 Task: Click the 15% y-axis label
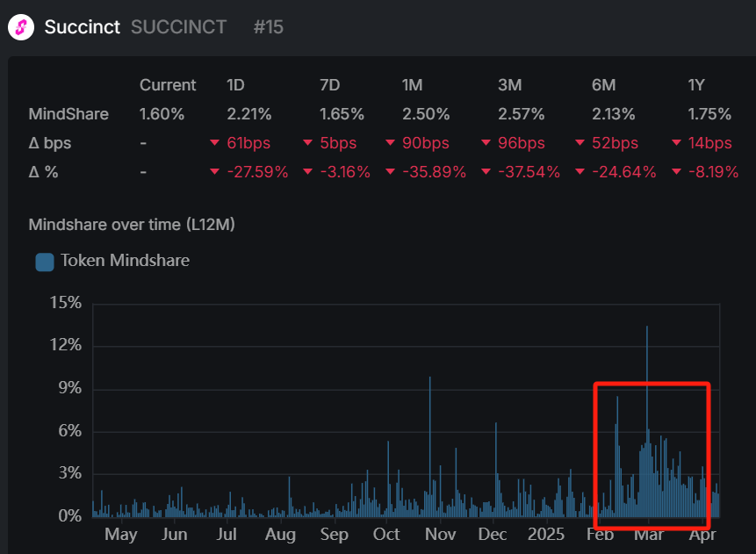point(66,303)
